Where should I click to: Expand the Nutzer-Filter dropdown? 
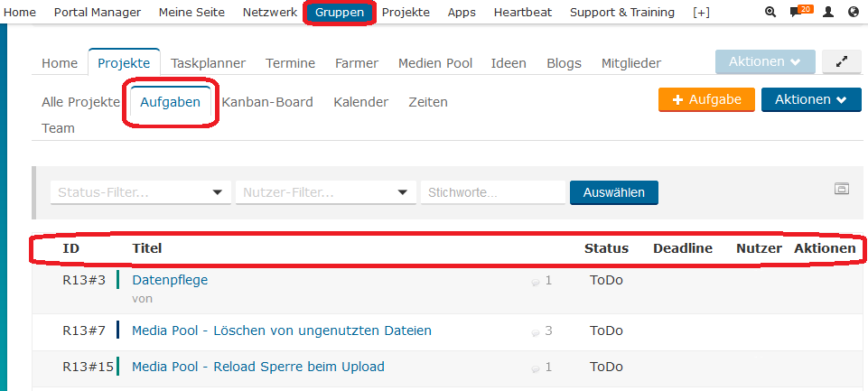click(x=325, y=192)
